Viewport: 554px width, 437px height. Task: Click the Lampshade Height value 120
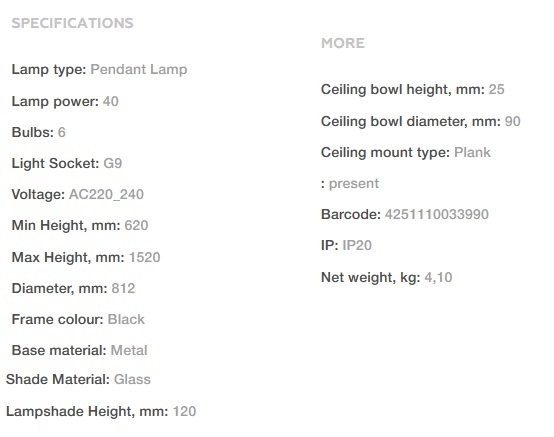point(184,411)
